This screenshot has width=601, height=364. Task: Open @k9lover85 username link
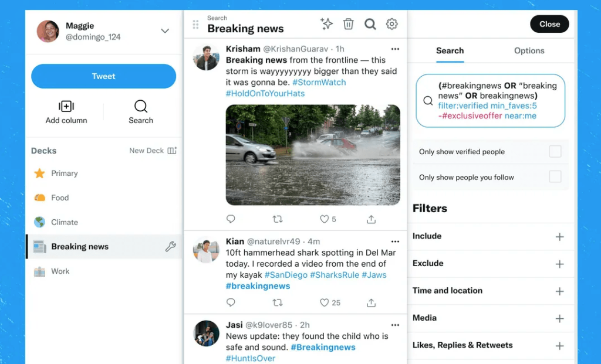[x=269, y=325]
